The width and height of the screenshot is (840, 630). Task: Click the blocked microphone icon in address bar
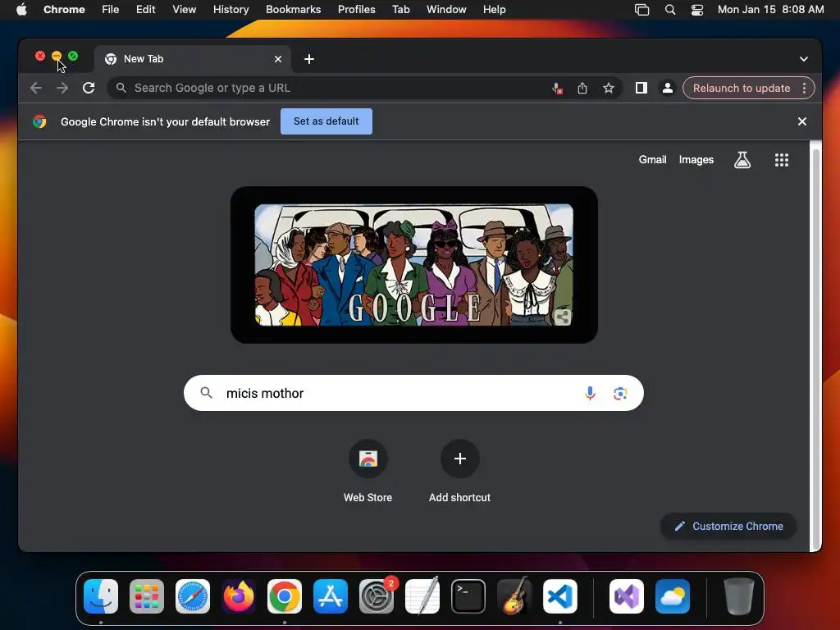(557, 89)
